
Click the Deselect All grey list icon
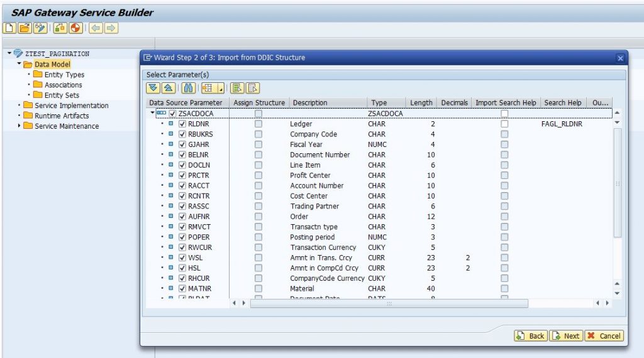point(252,88)
